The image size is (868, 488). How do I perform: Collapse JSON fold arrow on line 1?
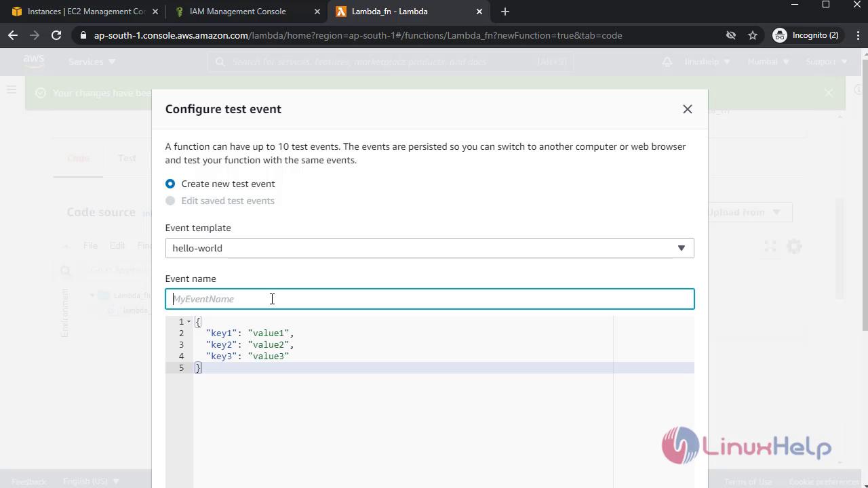189,322
